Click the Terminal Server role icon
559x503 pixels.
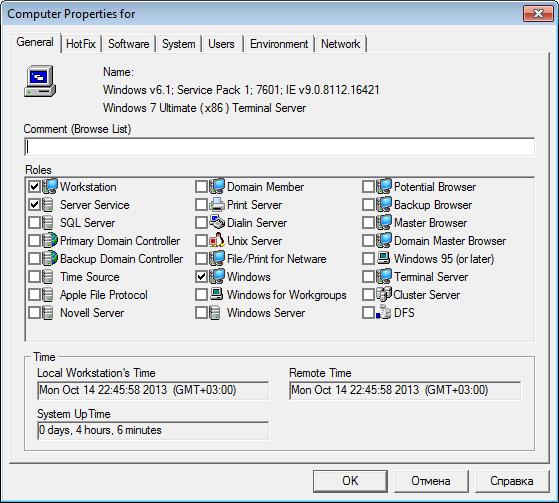tap(384, 277)
